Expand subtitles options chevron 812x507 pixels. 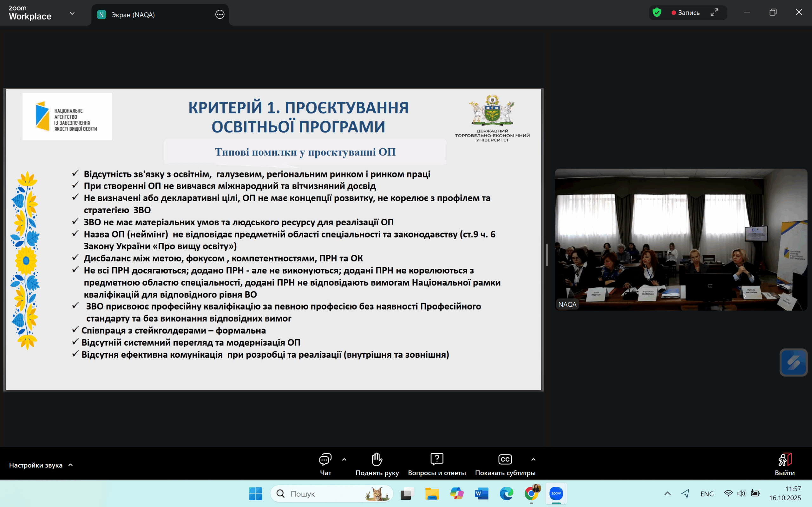click(x=534, y=459)
